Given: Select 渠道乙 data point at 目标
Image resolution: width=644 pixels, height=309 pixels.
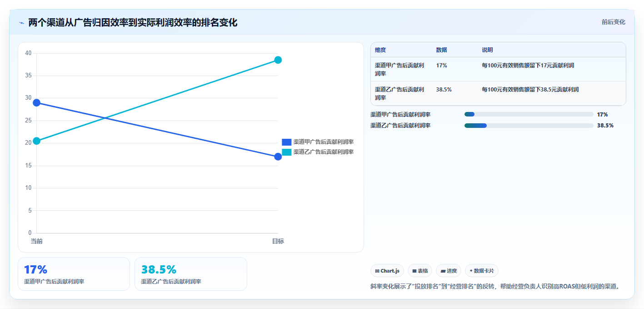Looking at the screenshot, I should coord(278,60).
